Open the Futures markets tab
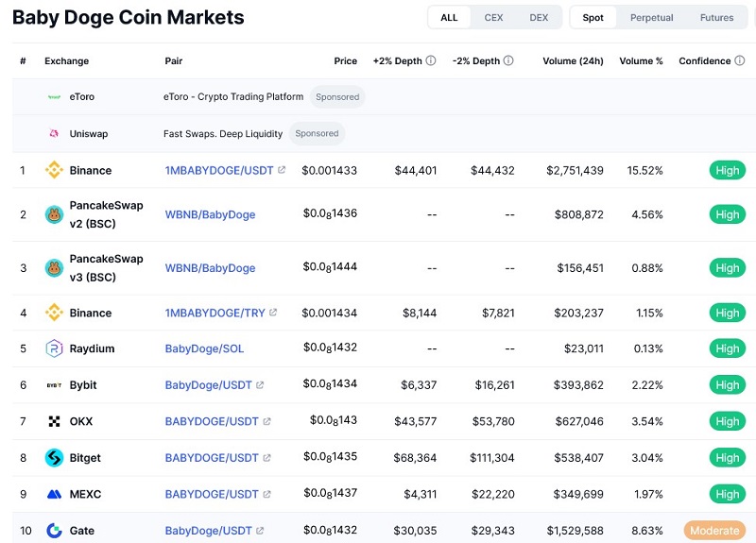Viewport: 756px width, 543px height. coord(716,17)
